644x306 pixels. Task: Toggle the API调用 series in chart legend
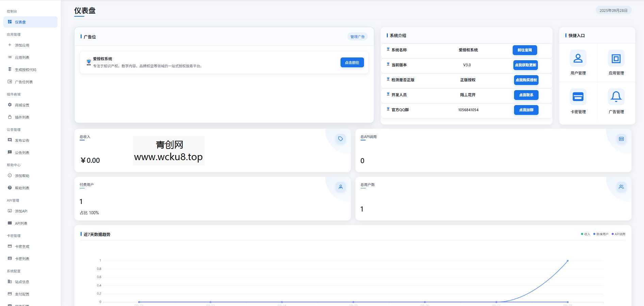point(618,234)
